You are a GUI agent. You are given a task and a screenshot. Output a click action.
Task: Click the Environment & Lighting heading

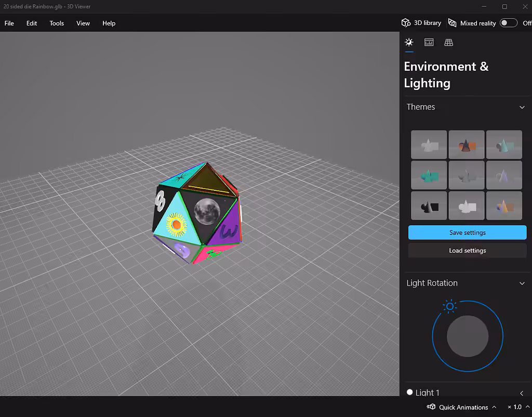[446, 75]
